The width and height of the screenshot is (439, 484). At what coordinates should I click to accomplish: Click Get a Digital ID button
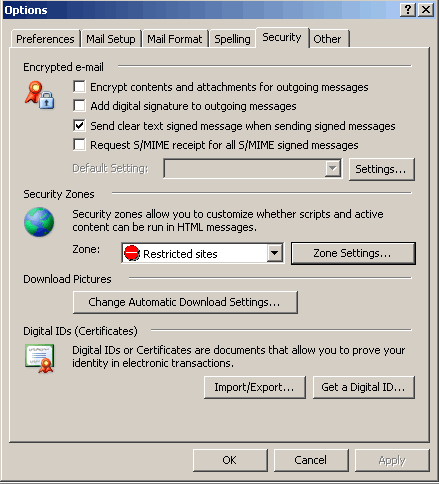[x=364, y=387]
